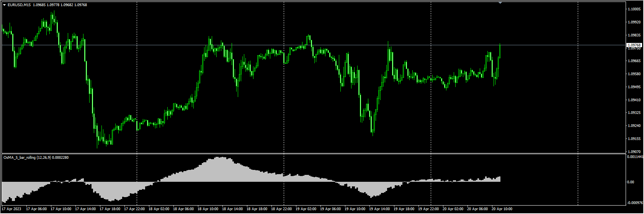Click price axis value 1.09580

(634, 74)
